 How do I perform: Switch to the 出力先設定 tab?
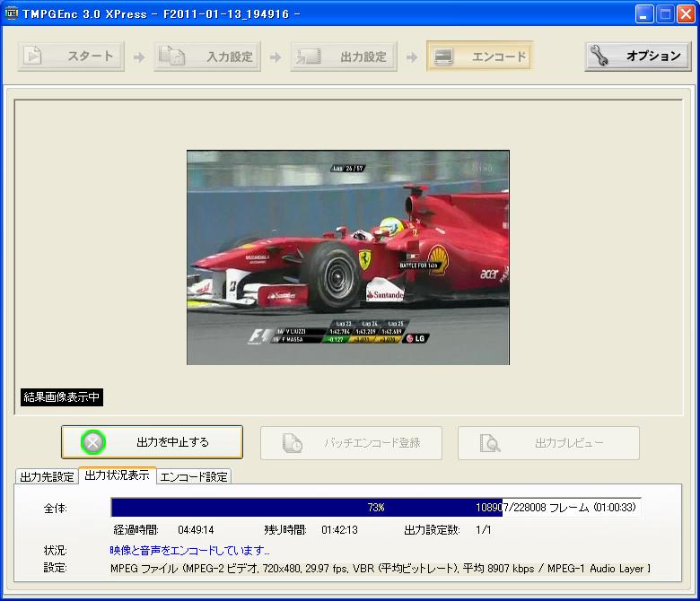tap(47, 476)
